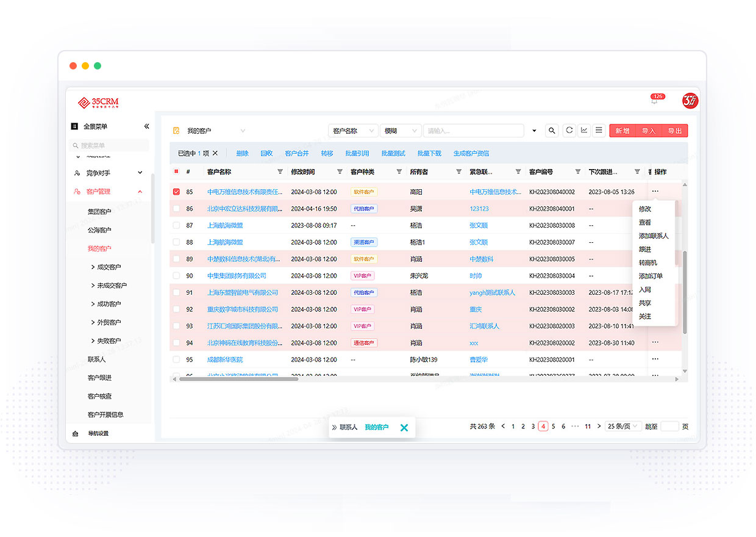Click the table's vertical scrollbar thumb

685,292
